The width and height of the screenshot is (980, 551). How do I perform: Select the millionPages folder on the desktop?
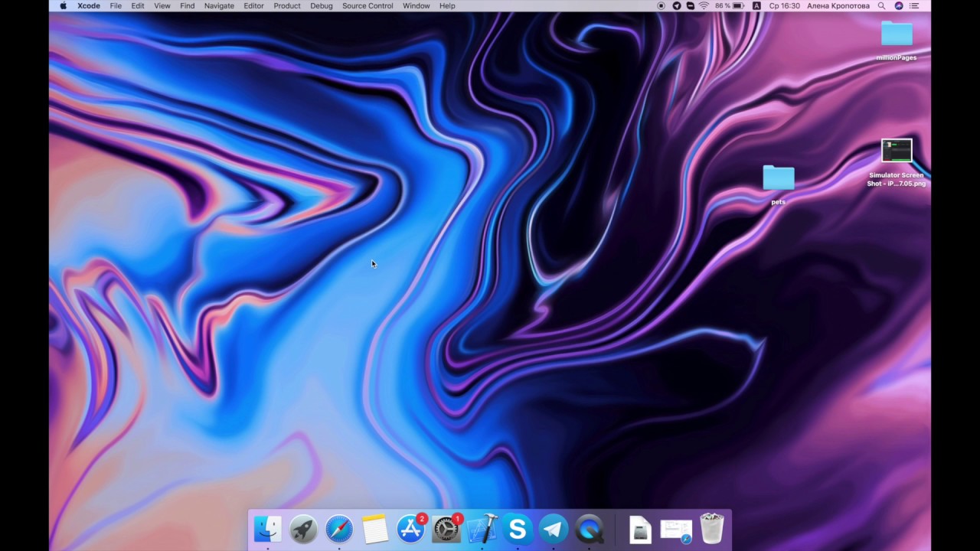tap(897, 34)
